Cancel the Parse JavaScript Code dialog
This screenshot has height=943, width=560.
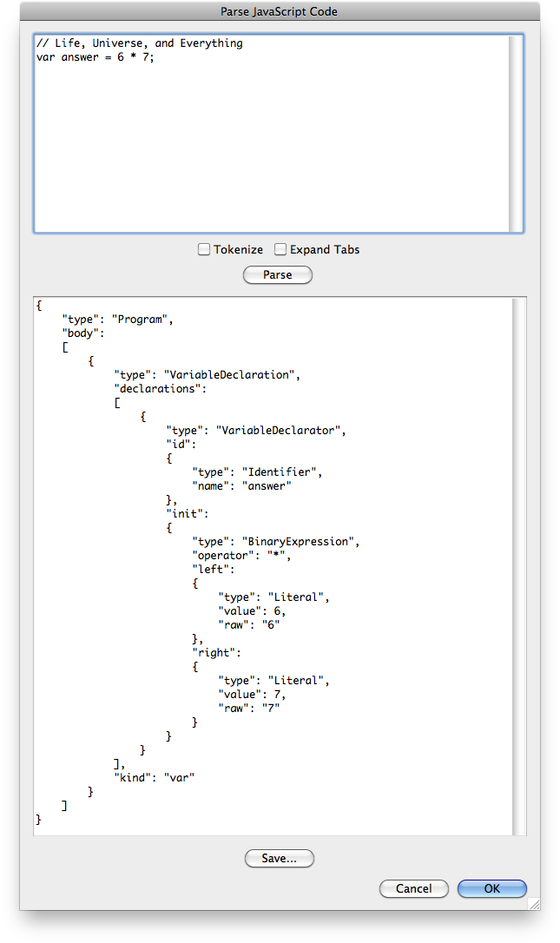click(413, 888)
